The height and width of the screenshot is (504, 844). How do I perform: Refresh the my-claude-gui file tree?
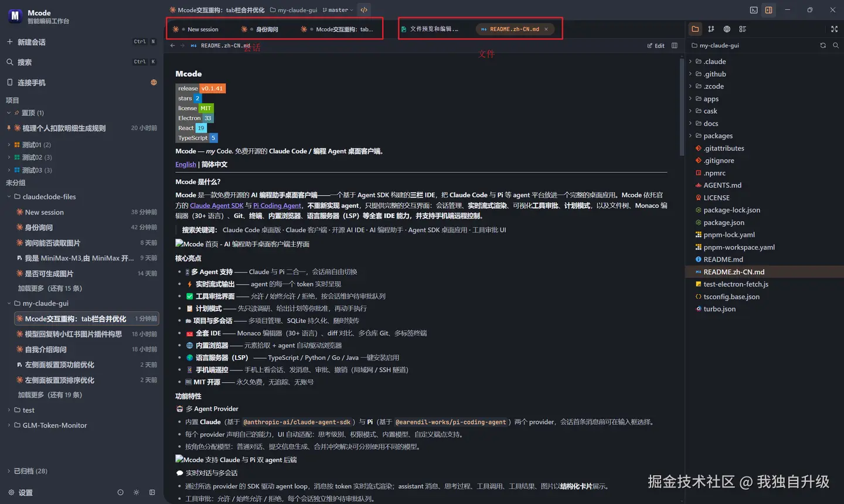[823, 45]
